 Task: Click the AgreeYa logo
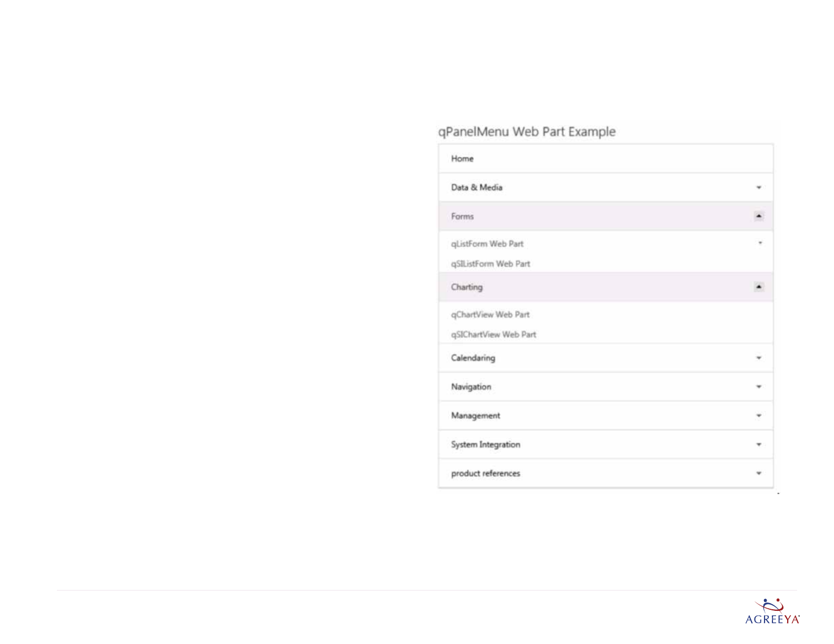(x=772, y=612)
